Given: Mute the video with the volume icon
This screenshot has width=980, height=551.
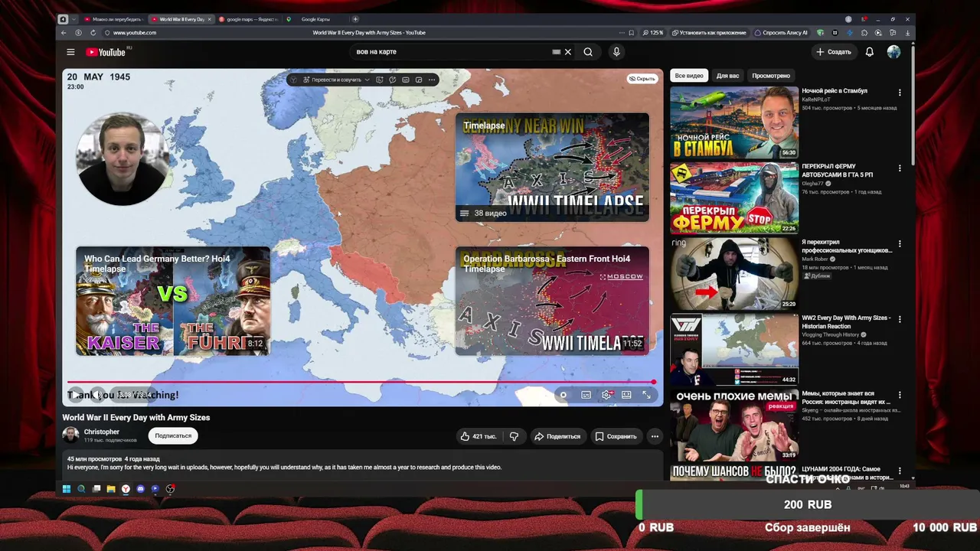Looking at the screenshot, I should (x=97, y=395).
